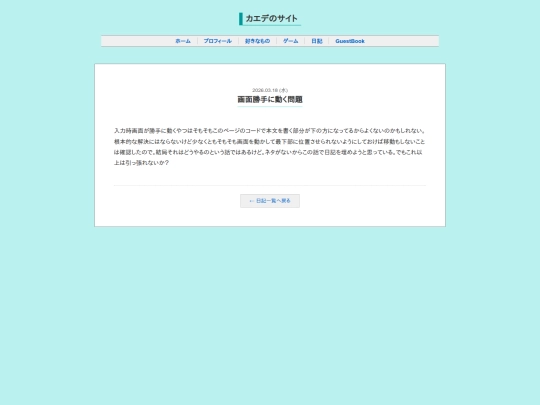540x405 pixels.
Task: Click the 画面勝手に動く問題 entry heading
Action: tap(270, 100)
